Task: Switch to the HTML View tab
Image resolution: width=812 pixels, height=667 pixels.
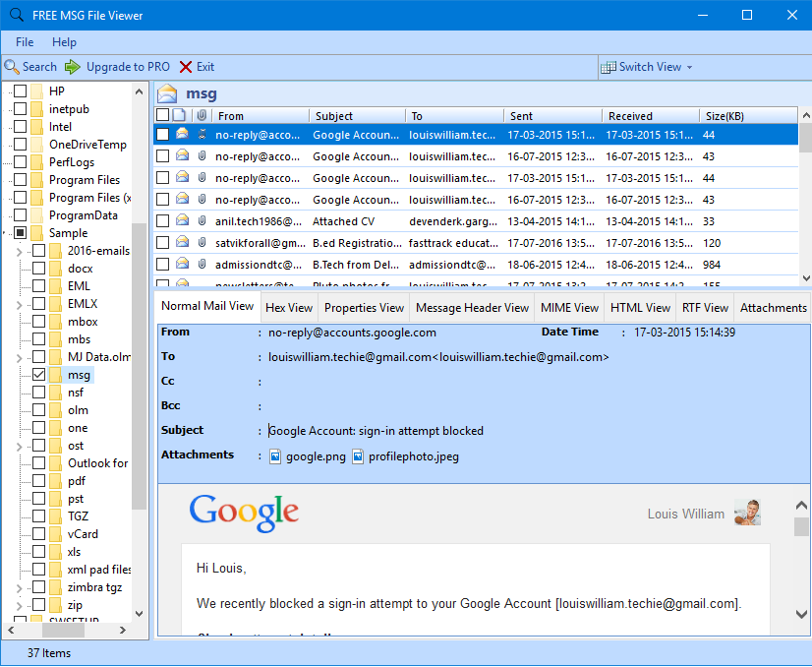Action: [640, 308]
